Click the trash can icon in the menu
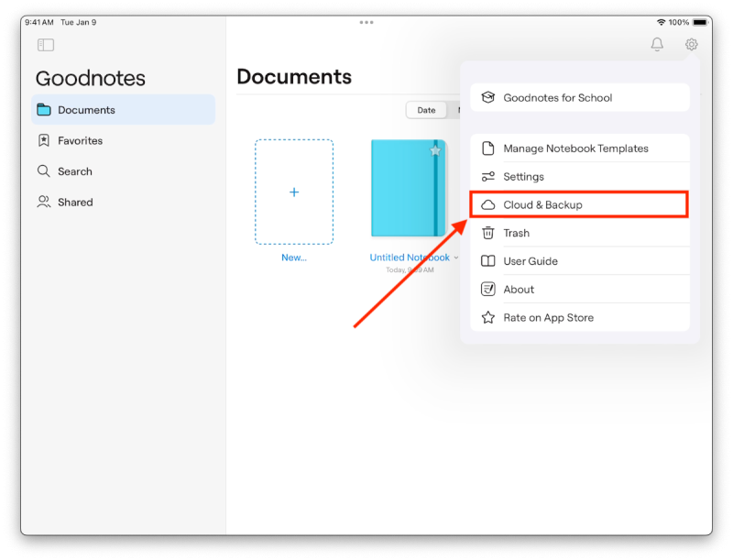733x560 pixels. (x=487, y=233)
